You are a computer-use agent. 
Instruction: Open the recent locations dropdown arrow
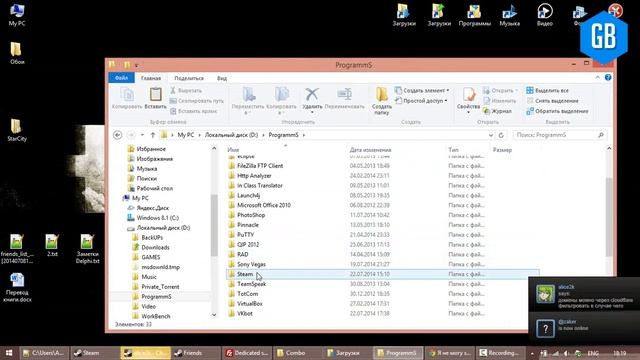click(142, 135)
